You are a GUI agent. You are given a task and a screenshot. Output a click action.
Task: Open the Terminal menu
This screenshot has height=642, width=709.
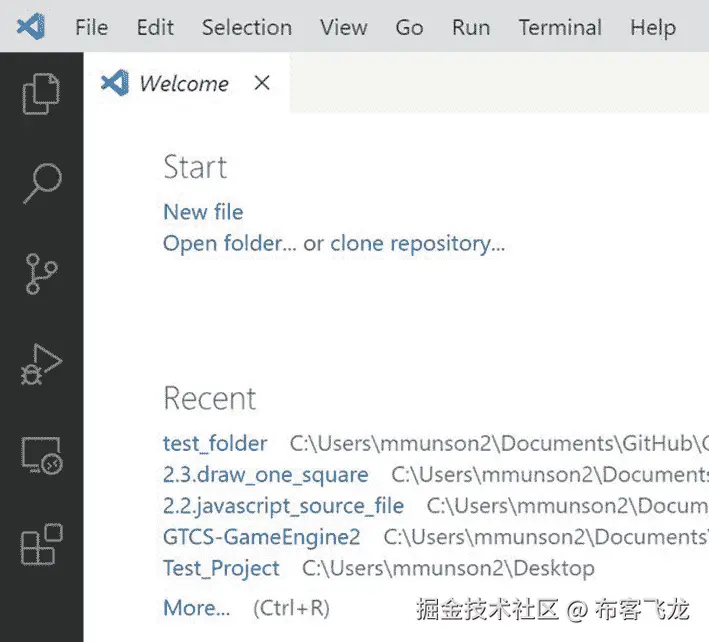click(x=560, y=28)
